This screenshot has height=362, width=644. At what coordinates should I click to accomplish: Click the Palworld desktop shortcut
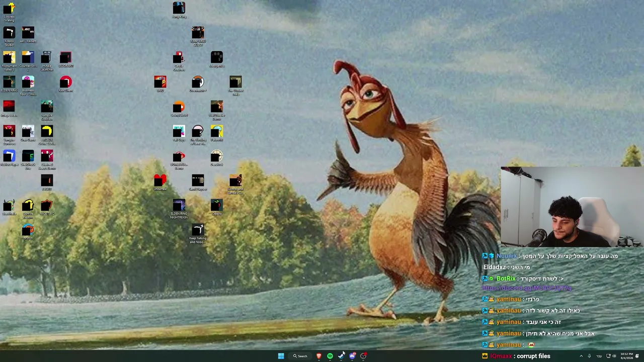[x=217, y=134]
